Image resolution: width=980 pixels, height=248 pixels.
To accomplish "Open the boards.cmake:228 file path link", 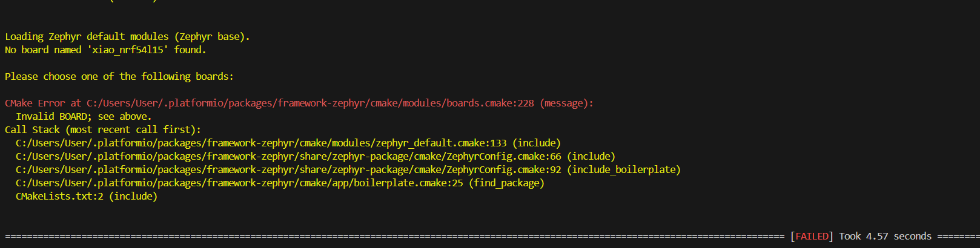I will pyautogui.click(x=310, y=103).
